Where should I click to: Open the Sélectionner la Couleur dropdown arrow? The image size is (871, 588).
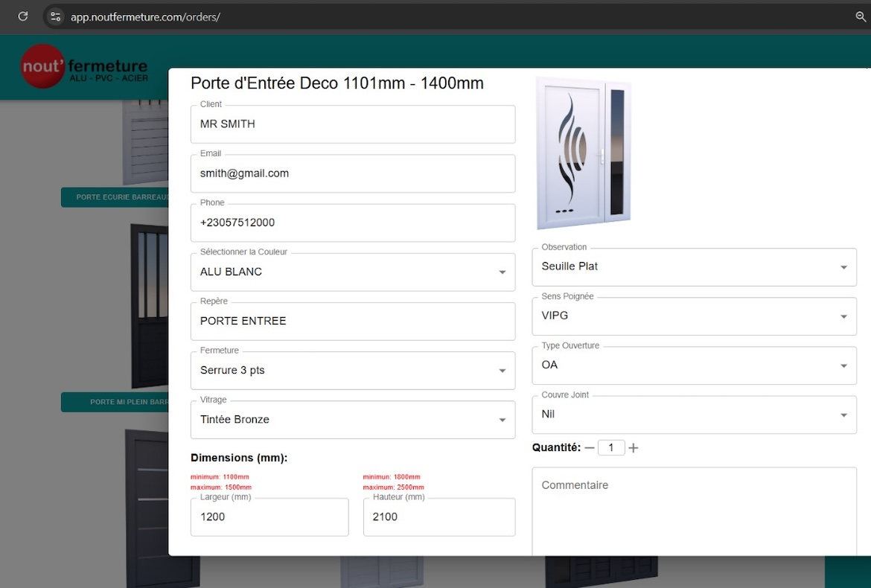point(502,272)
